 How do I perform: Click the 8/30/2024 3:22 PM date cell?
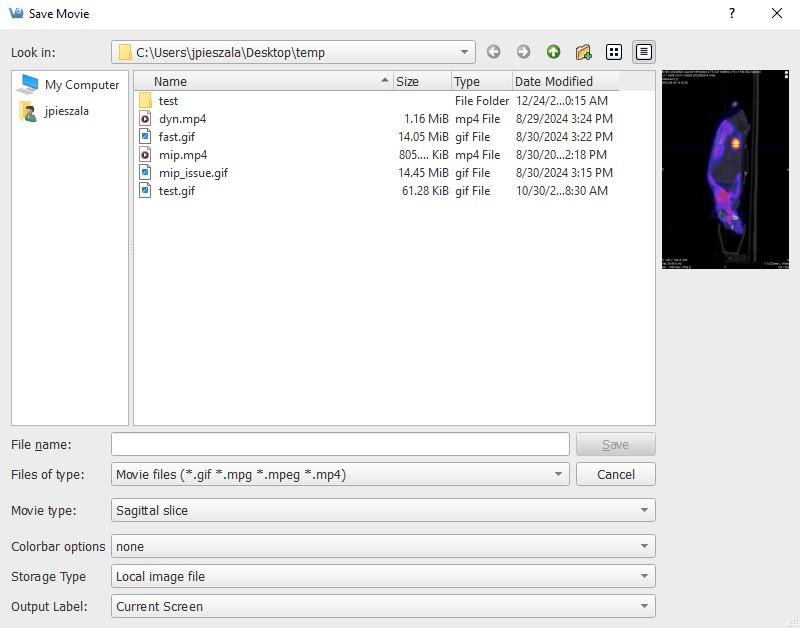click(564, 137)
